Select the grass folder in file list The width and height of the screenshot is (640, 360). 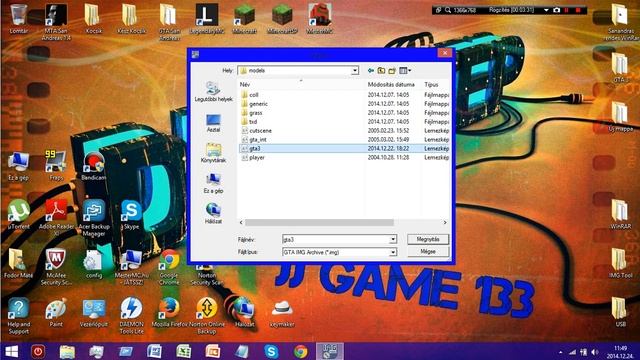(x=256, y=113)
